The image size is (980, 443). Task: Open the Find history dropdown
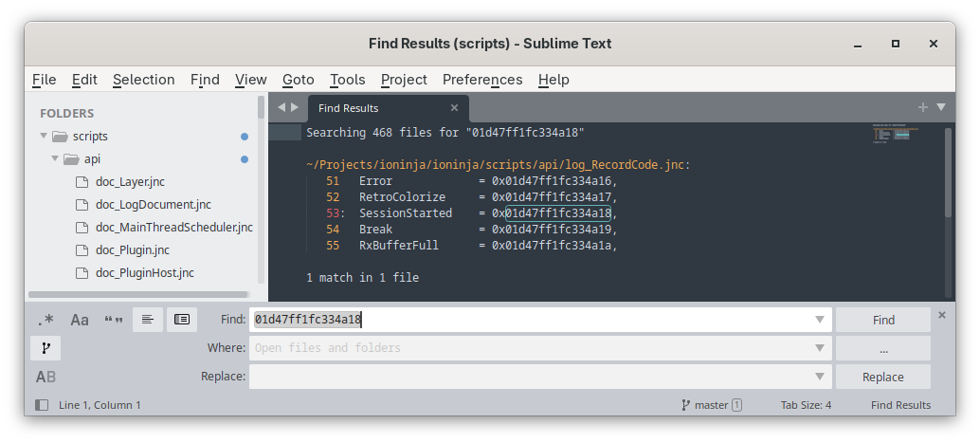point(820,320)
